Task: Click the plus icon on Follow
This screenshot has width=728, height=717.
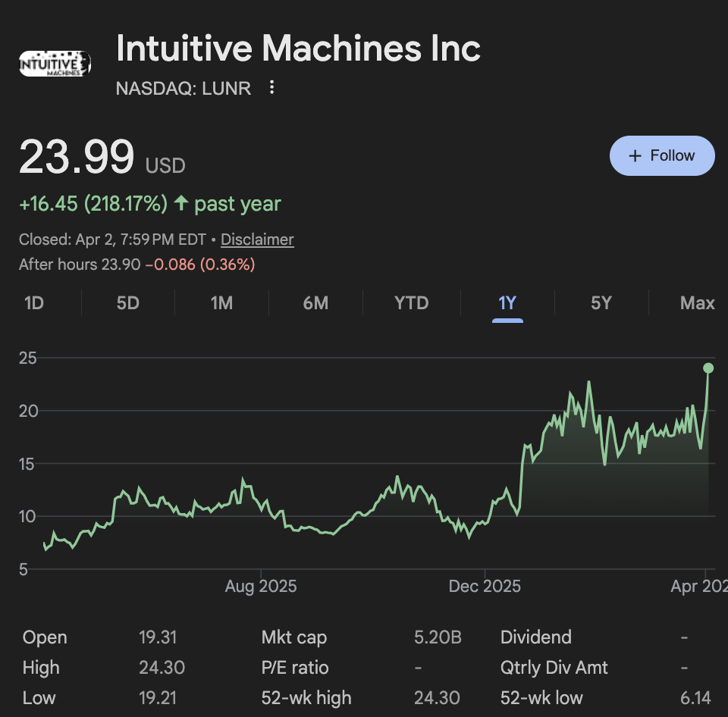Action: 635,155
